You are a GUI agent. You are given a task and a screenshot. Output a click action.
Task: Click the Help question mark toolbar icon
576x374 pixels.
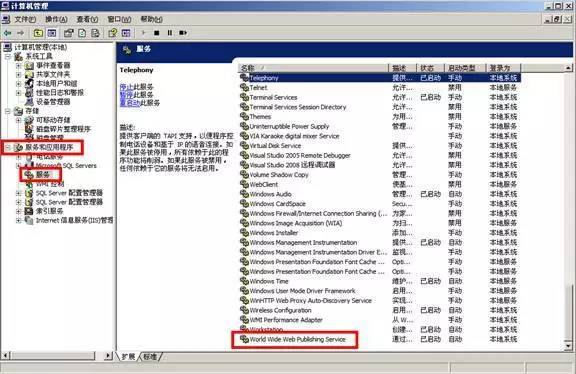pos(112,33)
